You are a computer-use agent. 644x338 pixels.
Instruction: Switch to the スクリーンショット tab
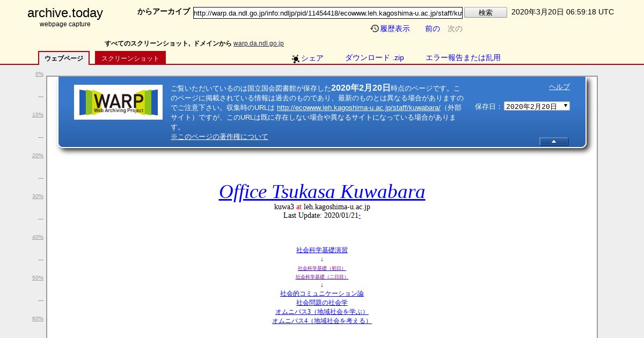(x=130, y=58)
